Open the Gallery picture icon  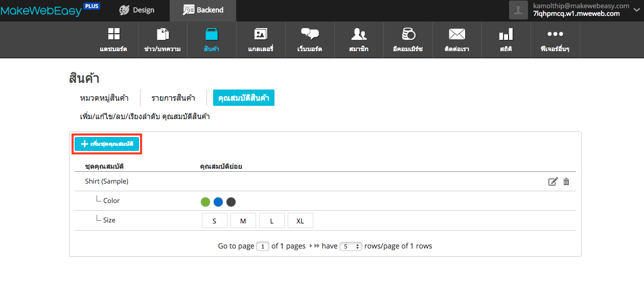coord(261,35)
